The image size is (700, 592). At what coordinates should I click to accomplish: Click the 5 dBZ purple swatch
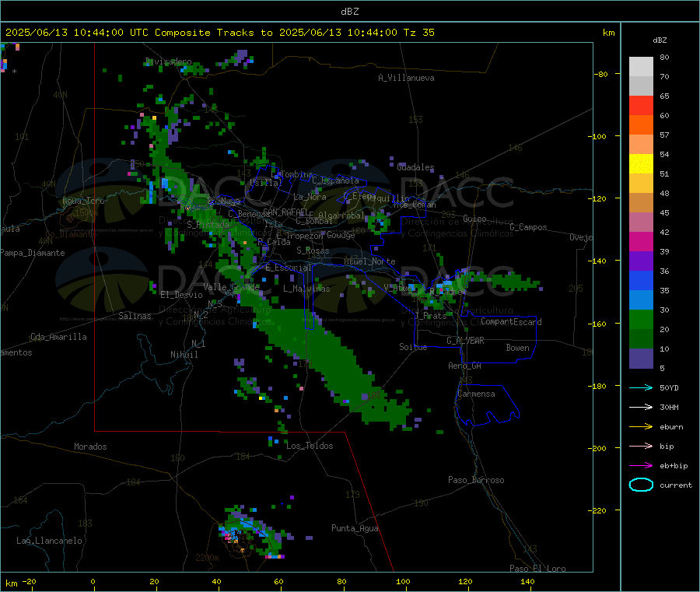(641, 359)
